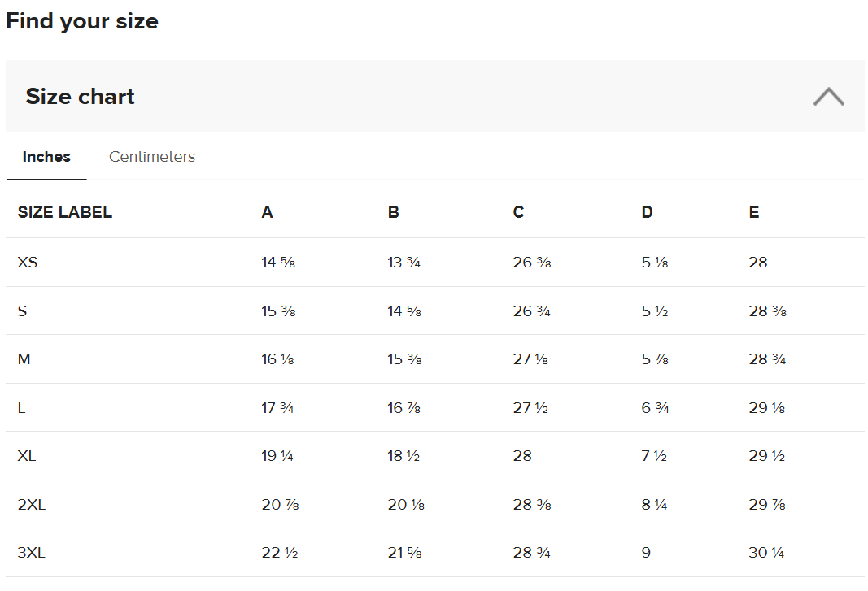Select the 3XL size row label
Viewport: 868px width, 591px height.
32,553
